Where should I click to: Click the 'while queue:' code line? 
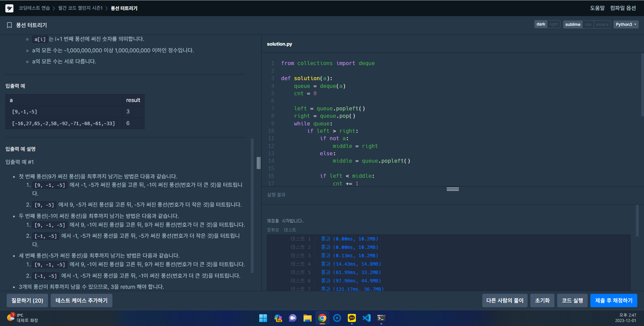click(x=313, y=124)
